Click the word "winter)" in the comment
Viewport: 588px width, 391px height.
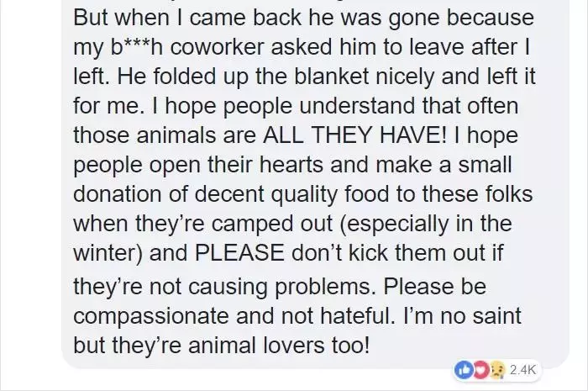(x=108, y=253)
